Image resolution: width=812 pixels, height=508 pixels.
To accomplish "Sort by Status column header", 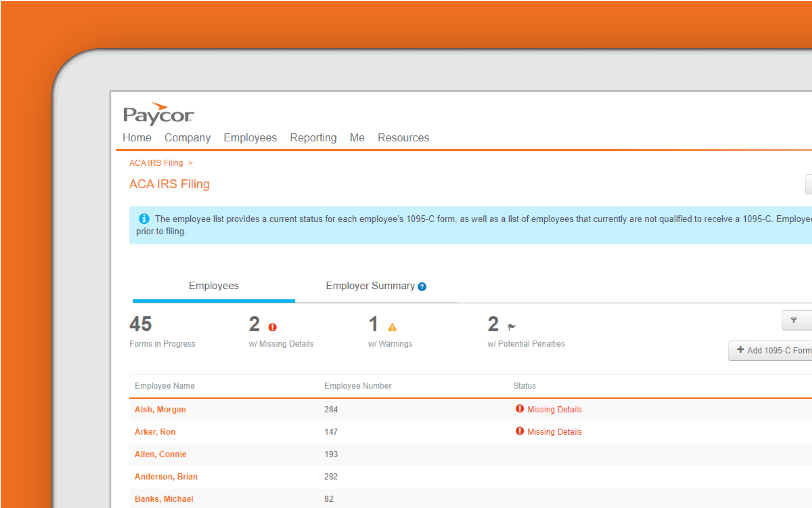I will coord(524,386).
